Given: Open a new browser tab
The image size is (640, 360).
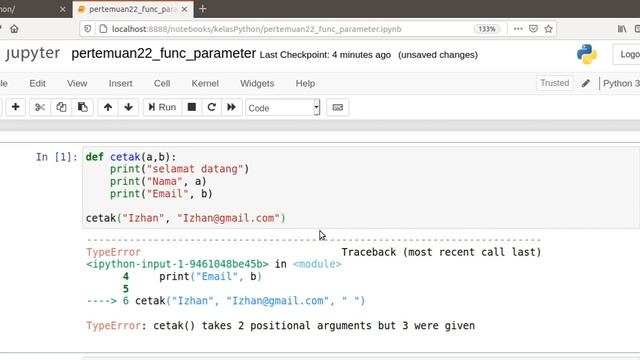Looking at the screenshot, I should click(x=202, y=9).
